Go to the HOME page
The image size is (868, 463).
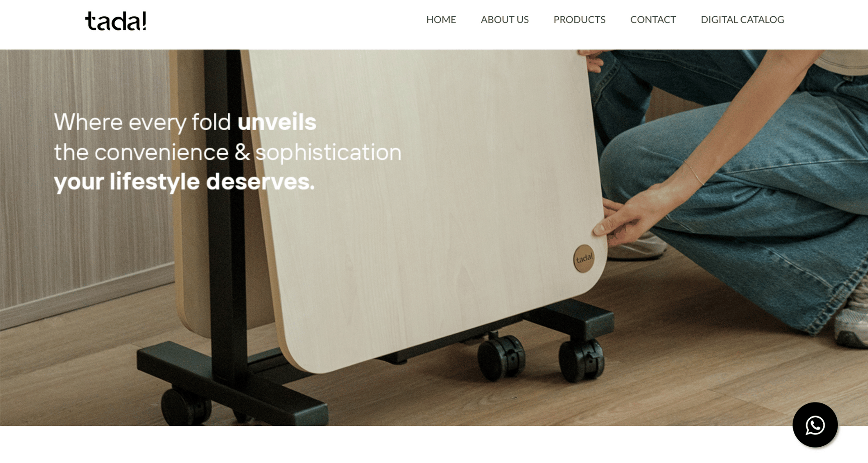(x=441, y=19)
